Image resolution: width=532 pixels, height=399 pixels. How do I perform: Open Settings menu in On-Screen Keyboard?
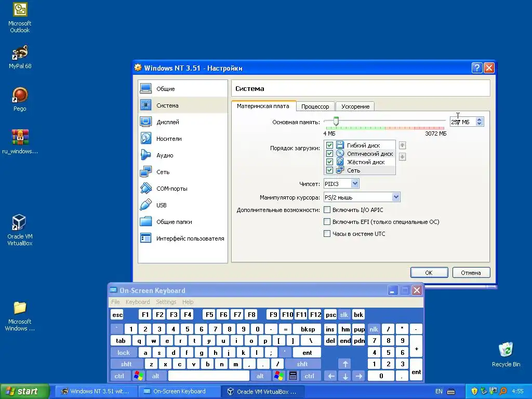(166, 302)
